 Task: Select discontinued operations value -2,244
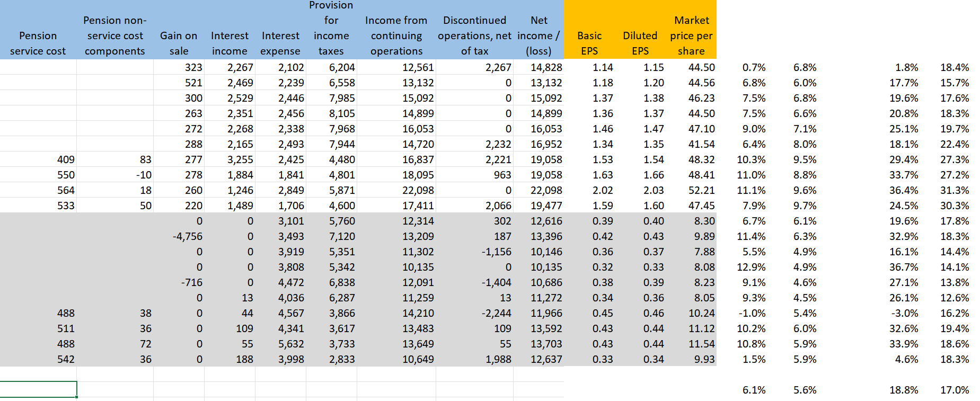pos(497,313)
